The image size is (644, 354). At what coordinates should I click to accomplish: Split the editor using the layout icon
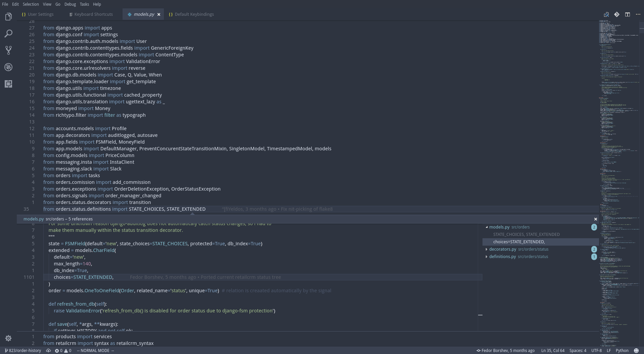627,14
